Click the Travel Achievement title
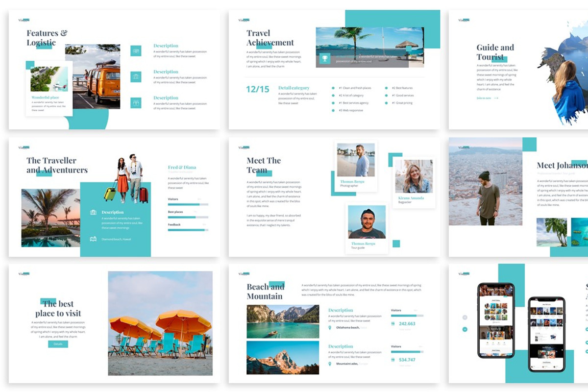This screenshot has width=588, height=392. coord(270,38)
